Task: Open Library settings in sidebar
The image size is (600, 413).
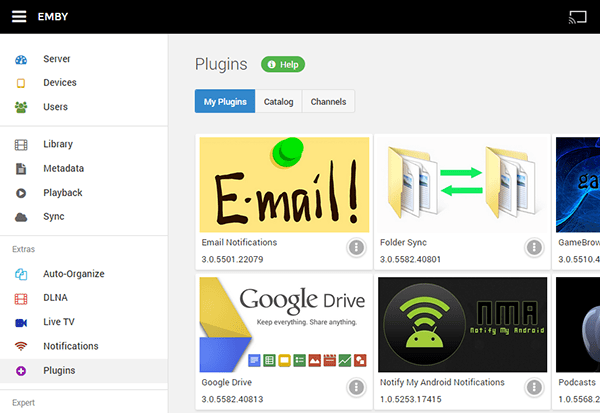Action: pyautogui.click(x=84, y=144)
